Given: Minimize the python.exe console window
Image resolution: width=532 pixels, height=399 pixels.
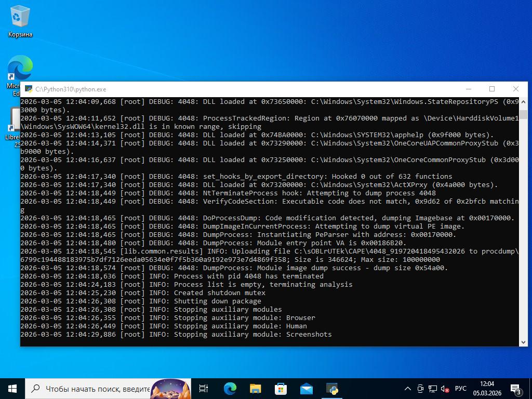Looking at the screenshot, I should coord(468,89).
